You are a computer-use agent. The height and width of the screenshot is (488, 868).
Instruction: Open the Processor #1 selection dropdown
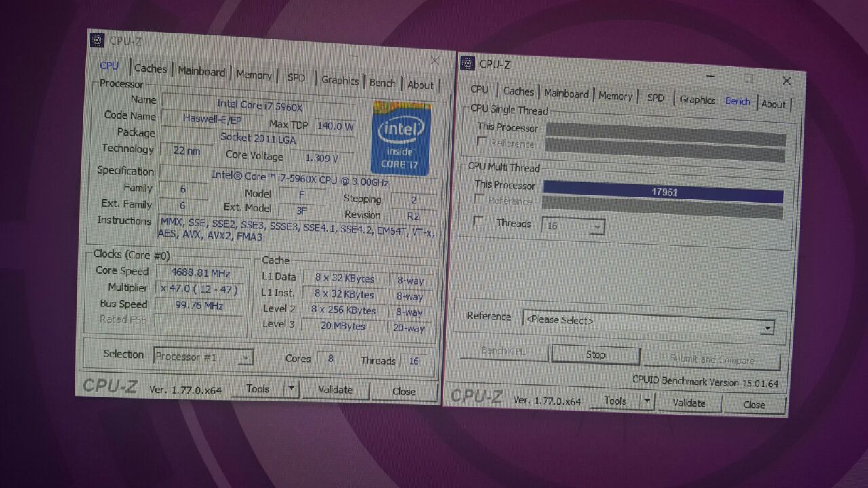[203, 357]
